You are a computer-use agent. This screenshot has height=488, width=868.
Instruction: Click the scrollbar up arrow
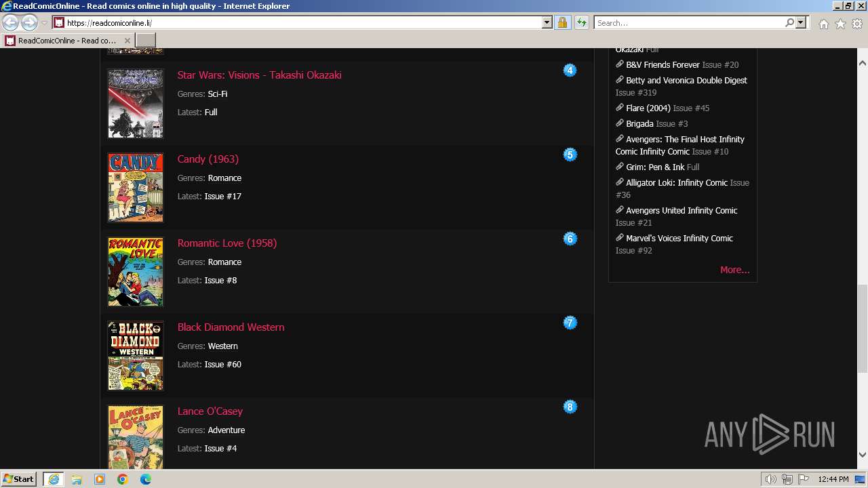point(862,63)
